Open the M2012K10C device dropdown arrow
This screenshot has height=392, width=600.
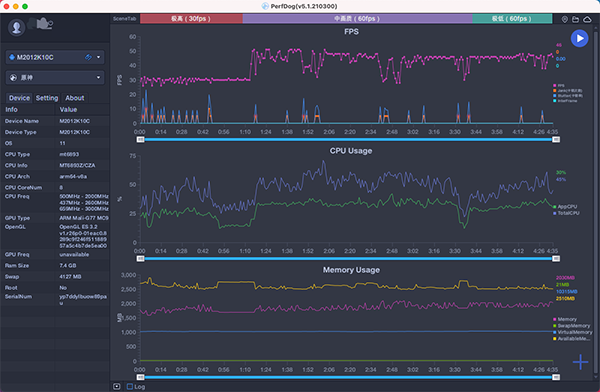(98, 57)
